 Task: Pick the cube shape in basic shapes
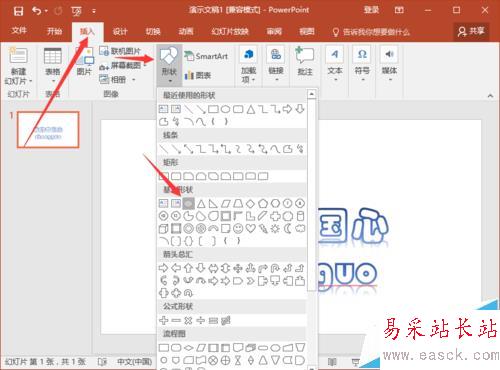[x=163, y=229]
